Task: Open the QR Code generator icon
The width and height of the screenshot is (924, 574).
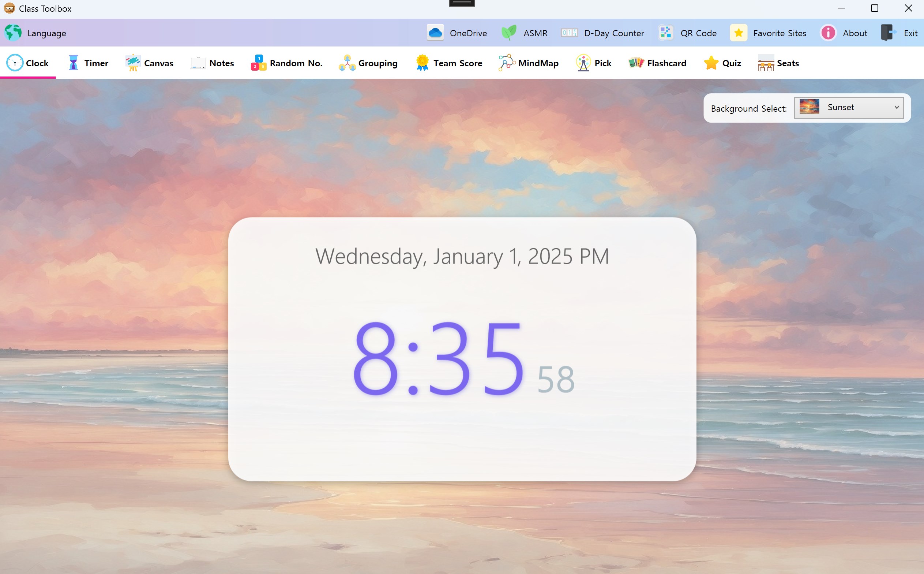Action: coord(666,33)
